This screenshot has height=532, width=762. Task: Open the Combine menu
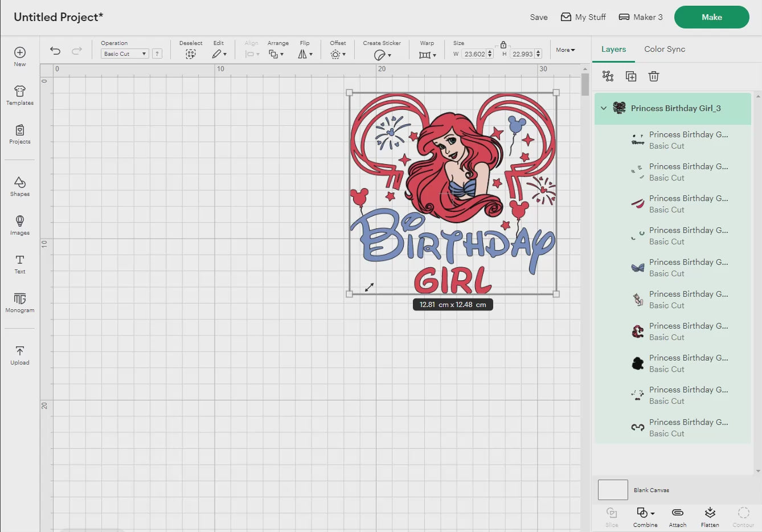click(645, 517)
